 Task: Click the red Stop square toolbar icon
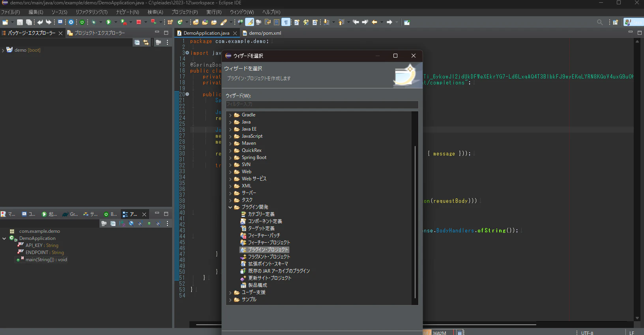[139, 22]
